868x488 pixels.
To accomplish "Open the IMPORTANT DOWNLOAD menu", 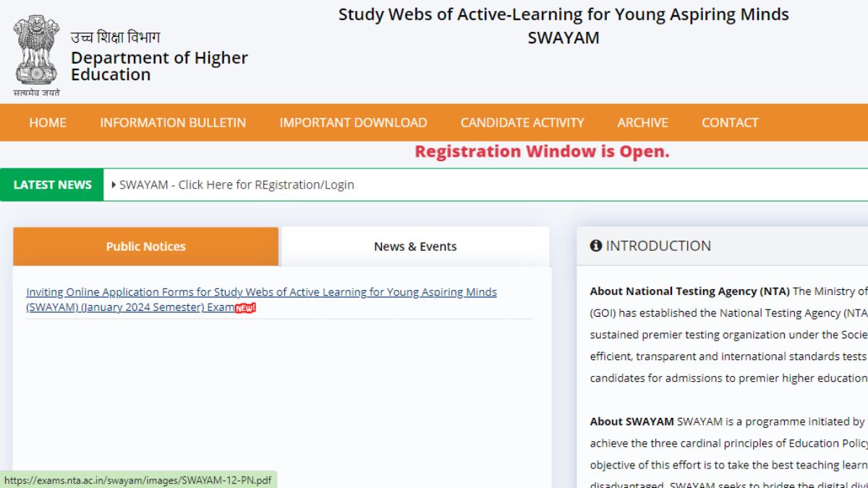I will coord(353,123).
